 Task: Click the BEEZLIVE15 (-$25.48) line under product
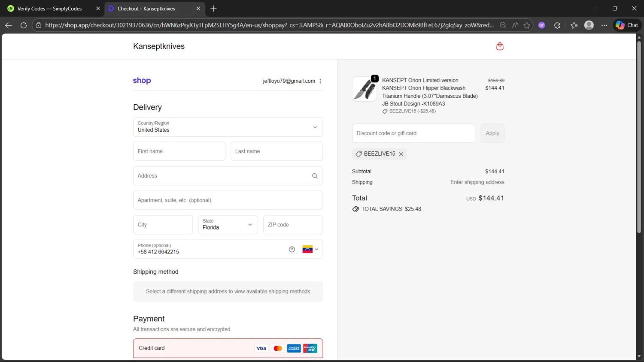[x=409, y=111]
